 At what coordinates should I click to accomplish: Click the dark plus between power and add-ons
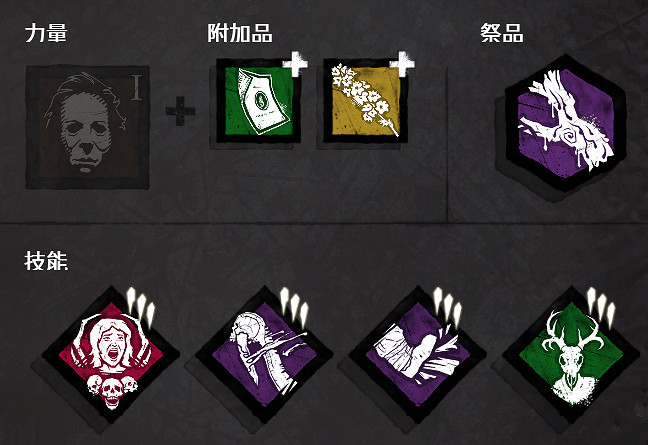[180, 111]
